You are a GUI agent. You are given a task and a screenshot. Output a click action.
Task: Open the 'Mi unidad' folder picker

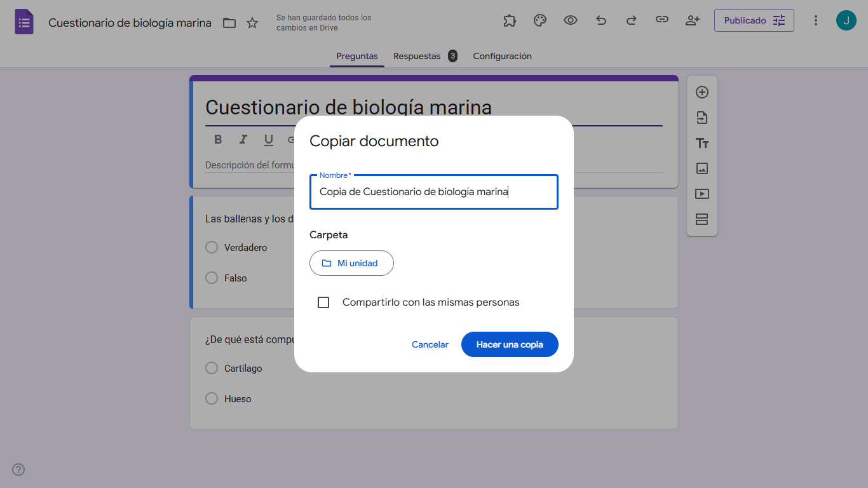pos(351,263)
